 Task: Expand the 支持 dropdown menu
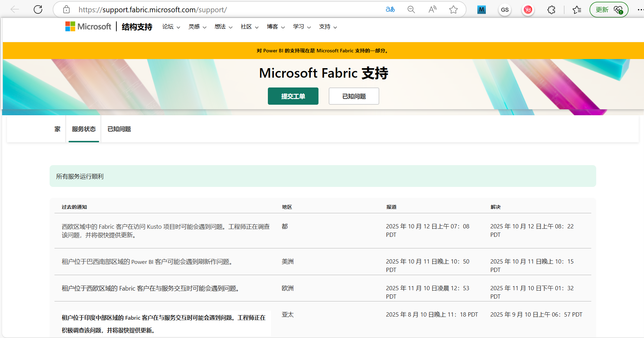(x=328, y=27)
